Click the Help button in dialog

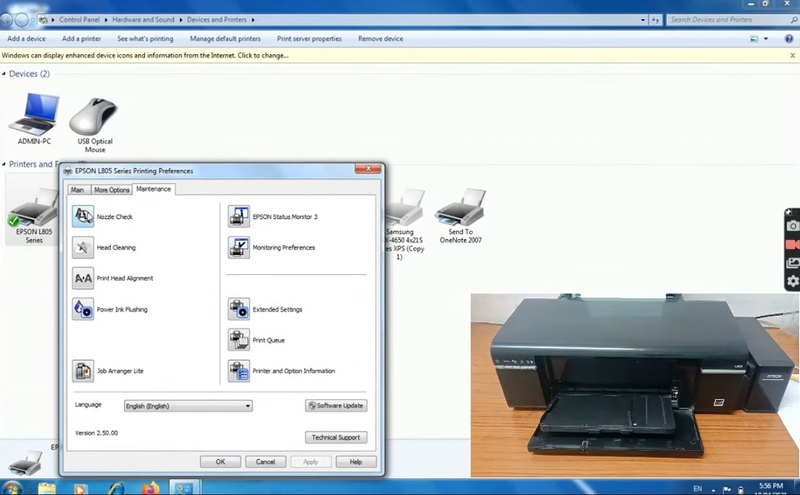(x=356, y=462)
